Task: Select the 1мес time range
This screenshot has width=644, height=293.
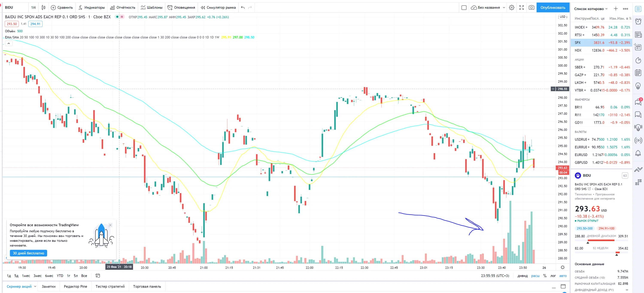Action: click(26, 276)
